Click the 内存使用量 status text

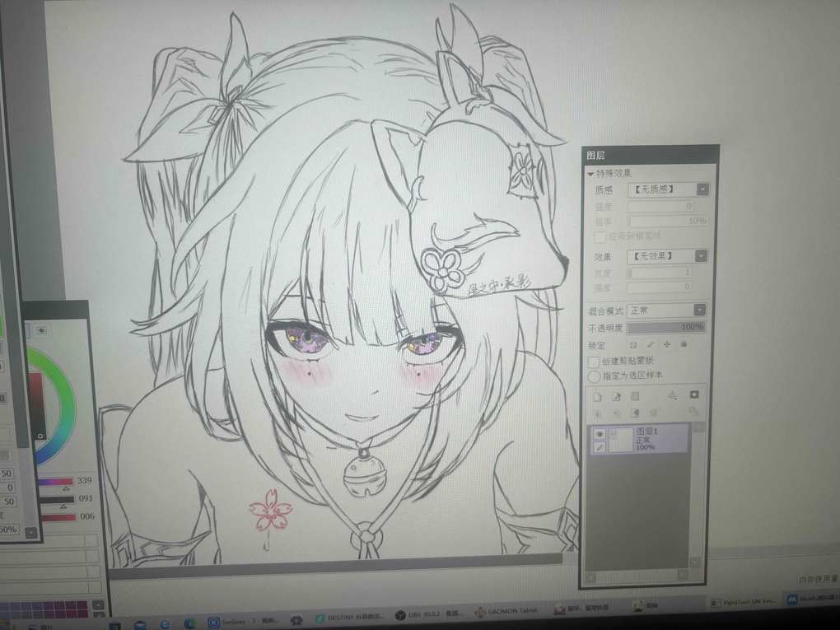coord(818,580)
